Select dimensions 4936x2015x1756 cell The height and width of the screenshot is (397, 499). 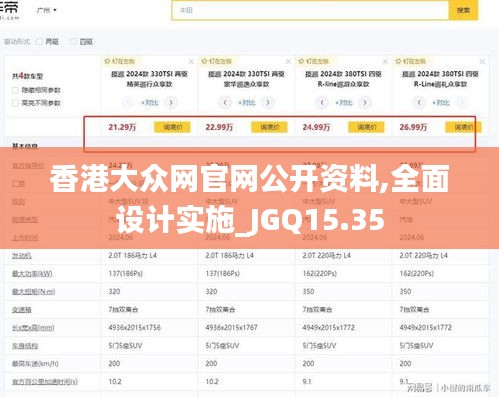[x=134, y=328]
